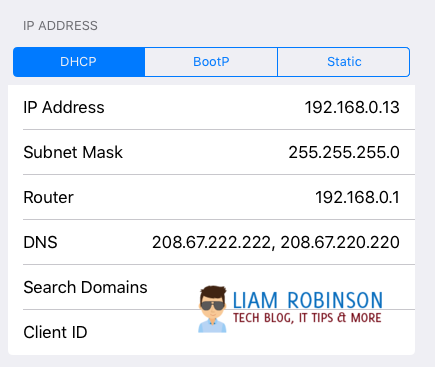
Task: Select the IP Address row label
Action: click(64, 107)
